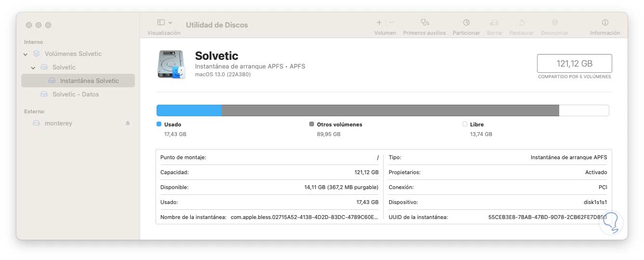Collapse the Volúmenes Solvetic container
Screen dimensions: 644x260
pos(26,54)
